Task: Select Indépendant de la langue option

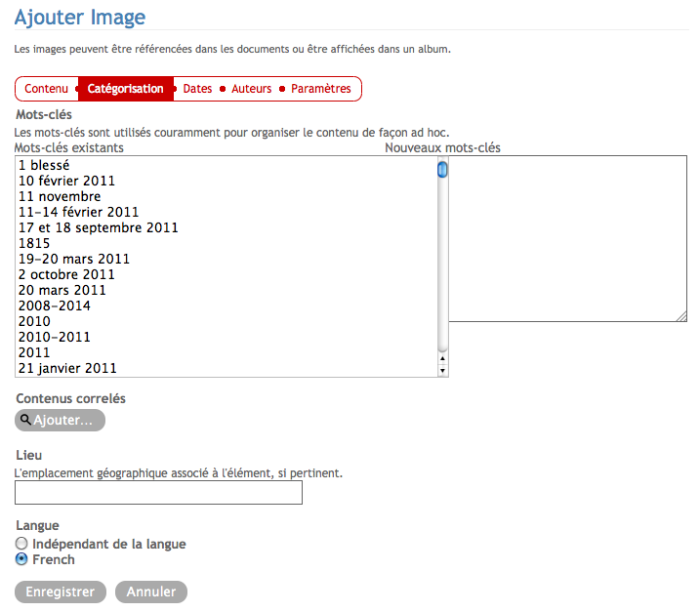Action: pyautogui.click(x=21, y=544)
